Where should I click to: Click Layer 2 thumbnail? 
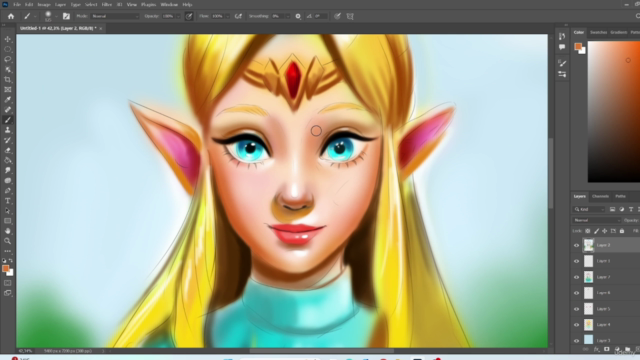(x=588, y=245)
